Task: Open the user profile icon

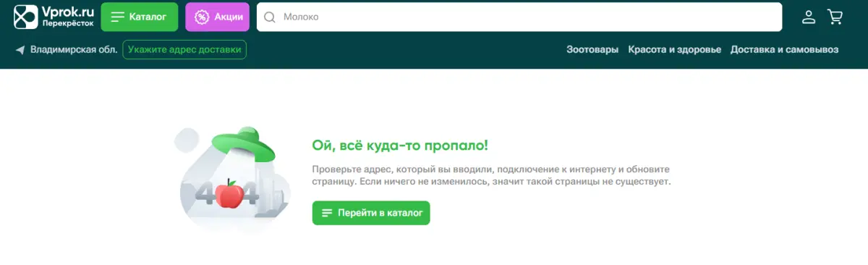Action: [809, 17]
